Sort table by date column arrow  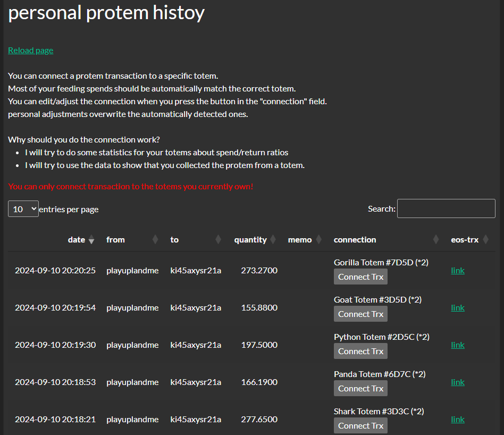pyautogui.click(x=91, y=239)
